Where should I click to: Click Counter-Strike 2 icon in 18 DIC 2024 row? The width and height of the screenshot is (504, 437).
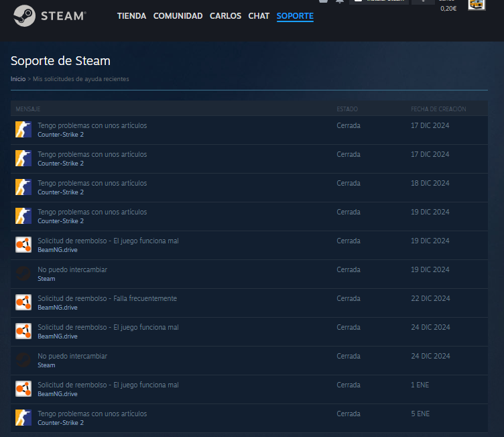[x=23, y=187]
